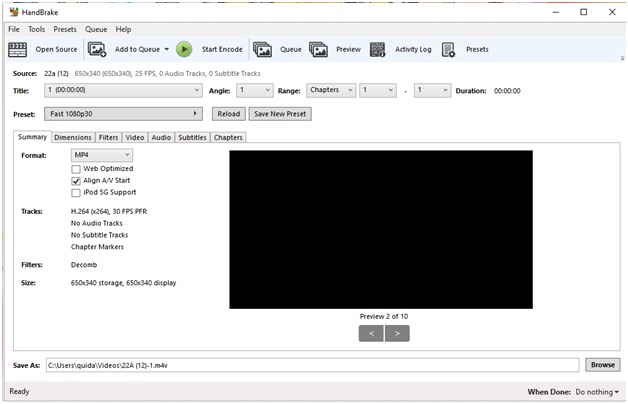Switch to the Dimensions tab
628x404 pixels.
pos(73,137)
